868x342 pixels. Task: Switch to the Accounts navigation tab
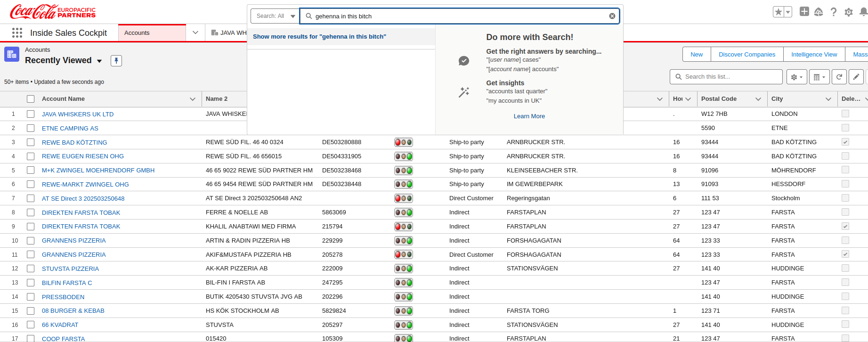[152, 33]
